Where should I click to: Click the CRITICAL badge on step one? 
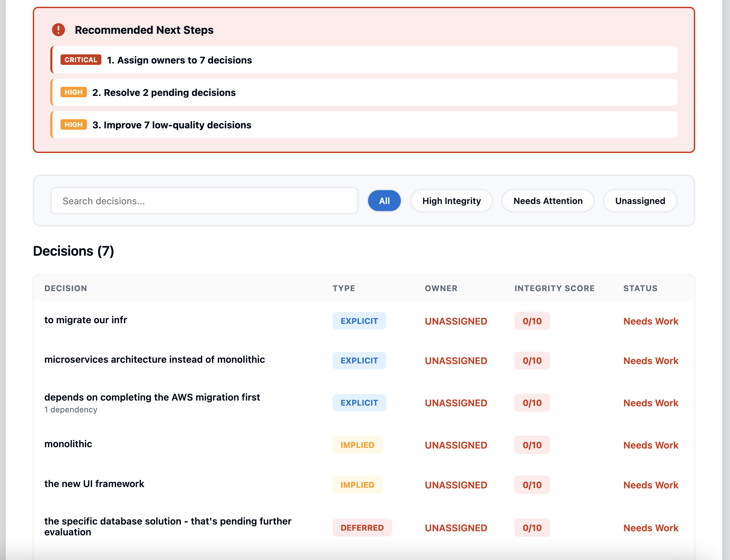[81, 60]
